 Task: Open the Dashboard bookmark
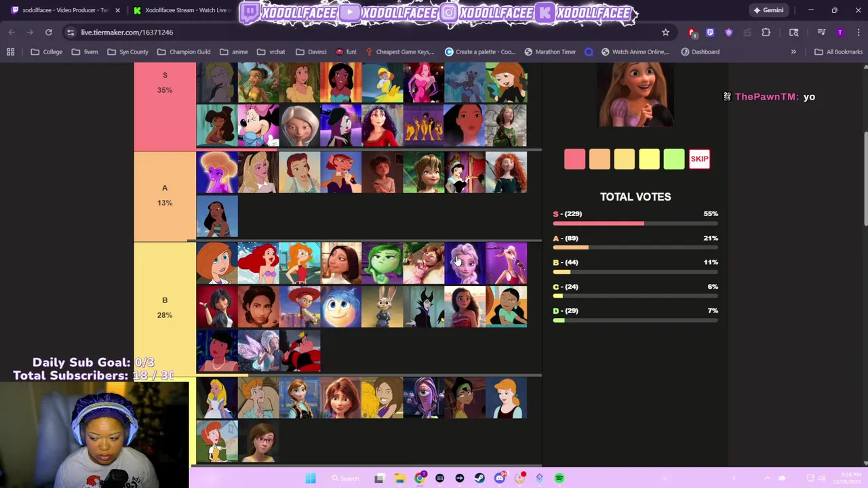[x=700, y=52]
